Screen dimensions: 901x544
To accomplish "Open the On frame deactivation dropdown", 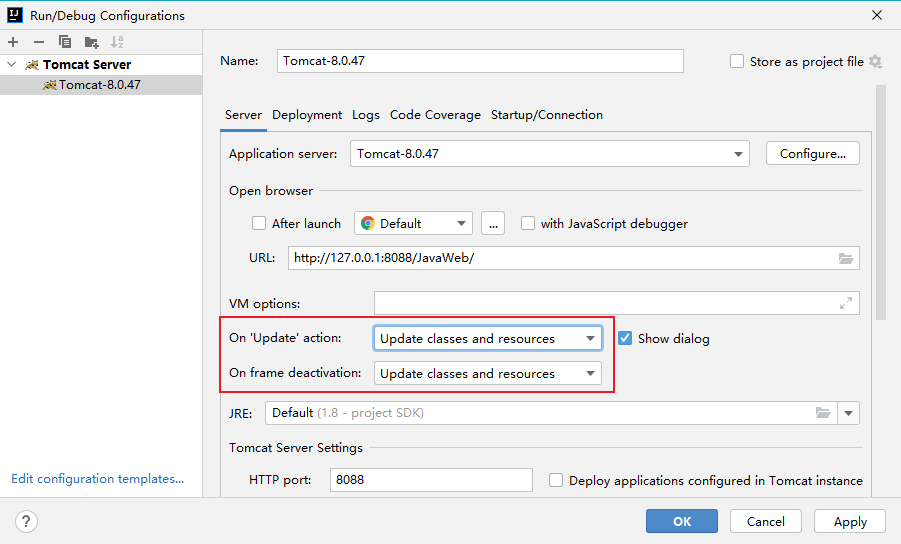I will click(x=487, y=373).
